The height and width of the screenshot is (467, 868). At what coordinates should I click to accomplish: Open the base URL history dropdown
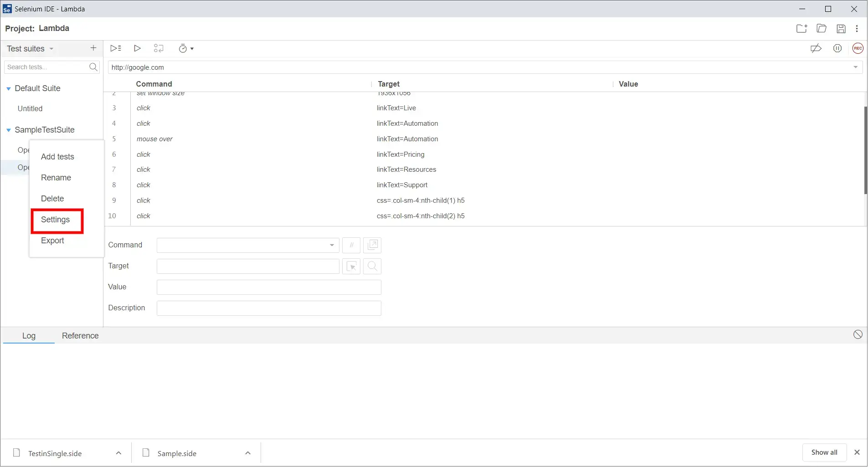click(x=855, y=67)
